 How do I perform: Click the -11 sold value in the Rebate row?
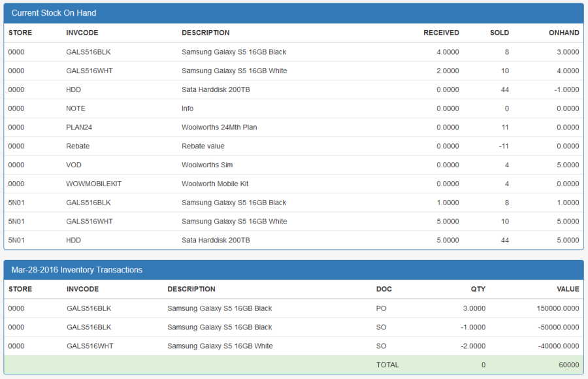pyautogui.click(x=503, y=146)
